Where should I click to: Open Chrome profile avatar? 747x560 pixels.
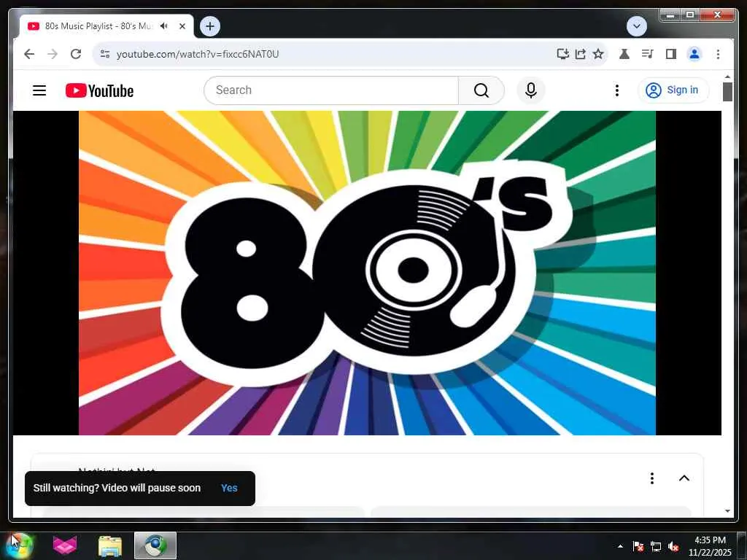click(x=694, y=54)
